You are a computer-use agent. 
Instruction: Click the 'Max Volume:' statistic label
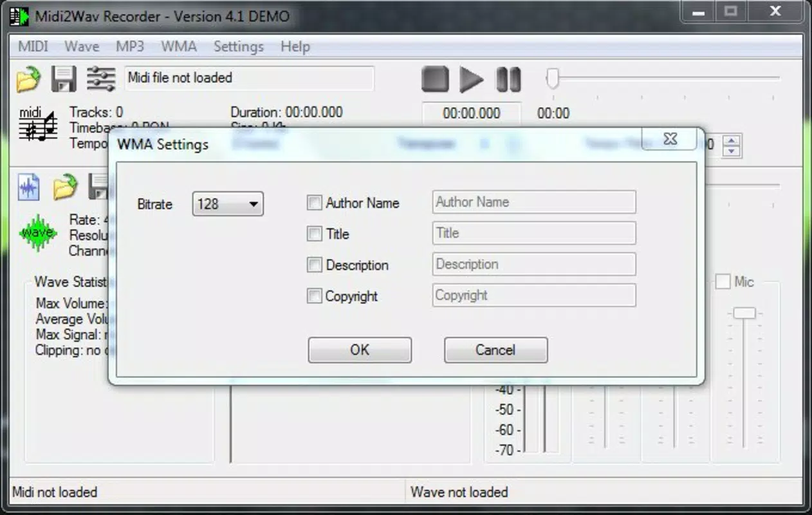pyautogui.click(x=71, y=303)
